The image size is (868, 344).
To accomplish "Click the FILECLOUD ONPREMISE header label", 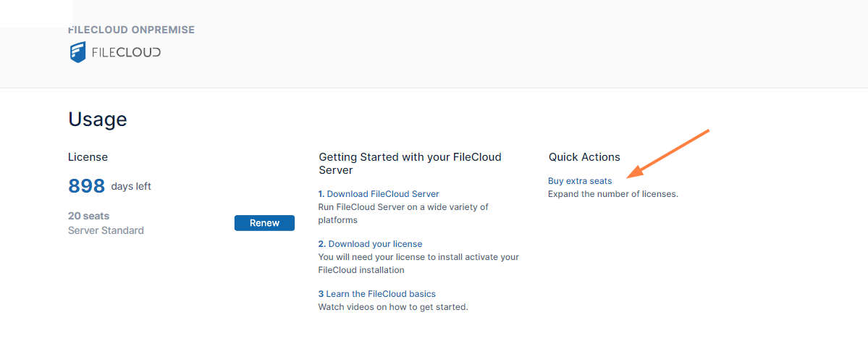I will tap(131, 30).
